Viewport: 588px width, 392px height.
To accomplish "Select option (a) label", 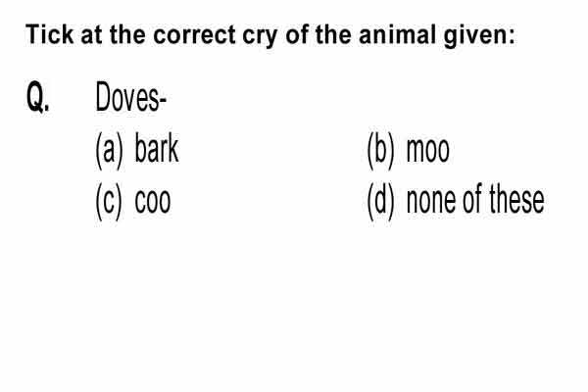I will 109,150.
